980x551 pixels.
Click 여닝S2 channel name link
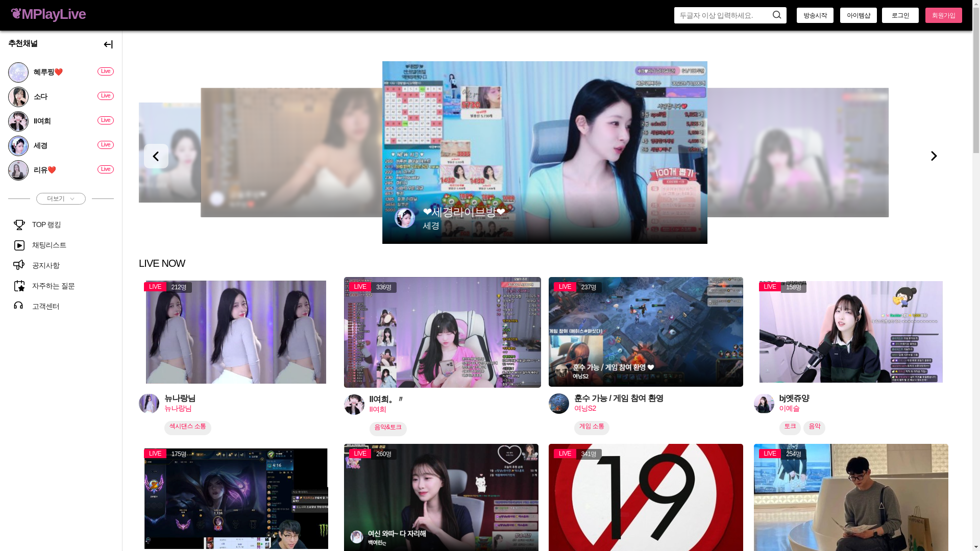[x=585, y=409]
